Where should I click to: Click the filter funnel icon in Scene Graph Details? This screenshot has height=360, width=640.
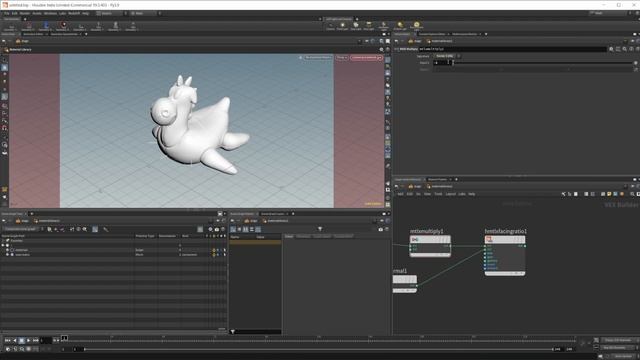coord(320,229)
